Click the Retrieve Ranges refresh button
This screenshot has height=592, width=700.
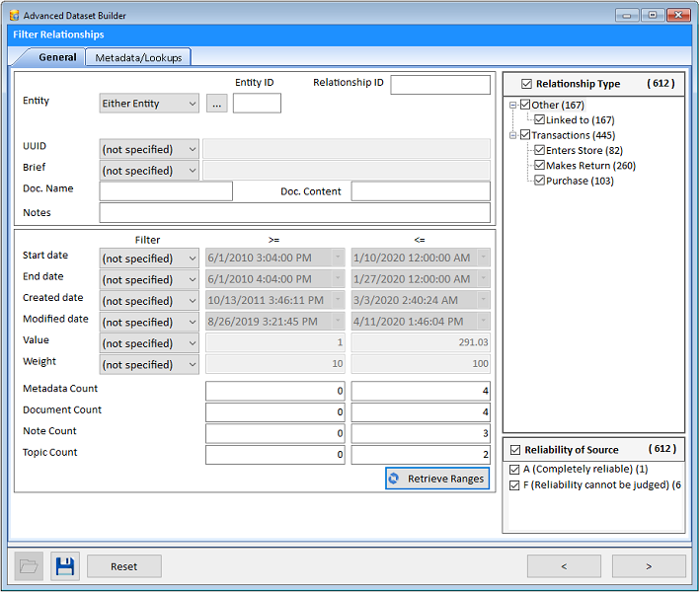437,479
